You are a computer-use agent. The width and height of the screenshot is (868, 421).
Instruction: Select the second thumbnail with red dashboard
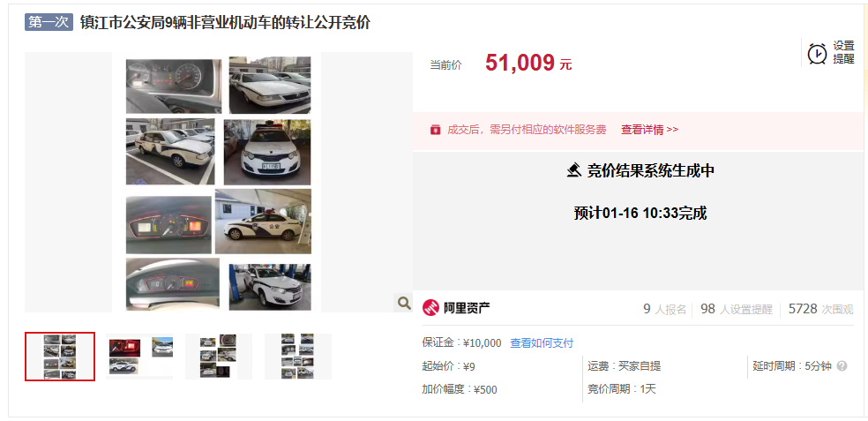click(x=139, y=357)
